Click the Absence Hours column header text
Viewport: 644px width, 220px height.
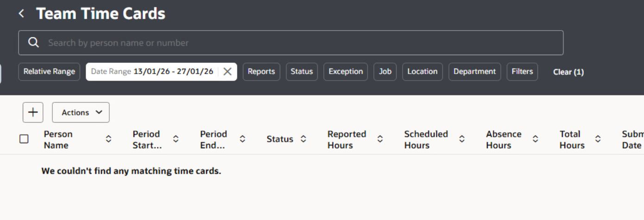[x=504, y=139]
